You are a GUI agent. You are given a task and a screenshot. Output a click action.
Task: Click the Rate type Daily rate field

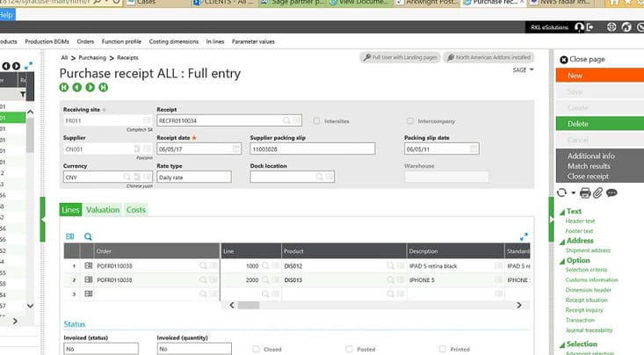click(194, 177)
